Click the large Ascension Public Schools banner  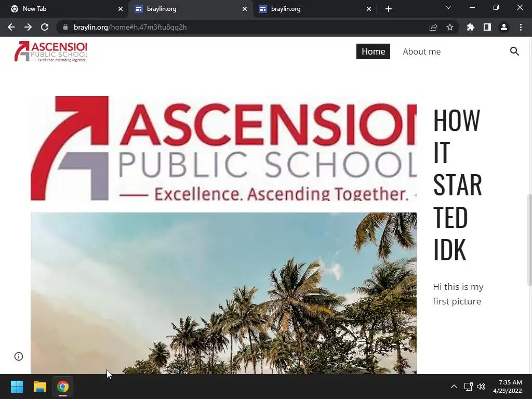(x=223, y=148)
